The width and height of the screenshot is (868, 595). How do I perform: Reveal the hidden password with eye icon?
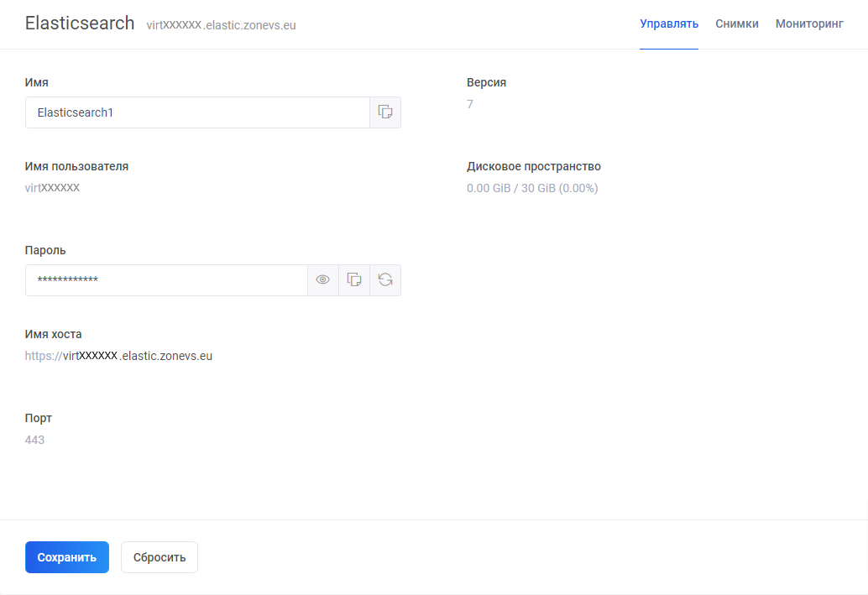coord(323,280)
